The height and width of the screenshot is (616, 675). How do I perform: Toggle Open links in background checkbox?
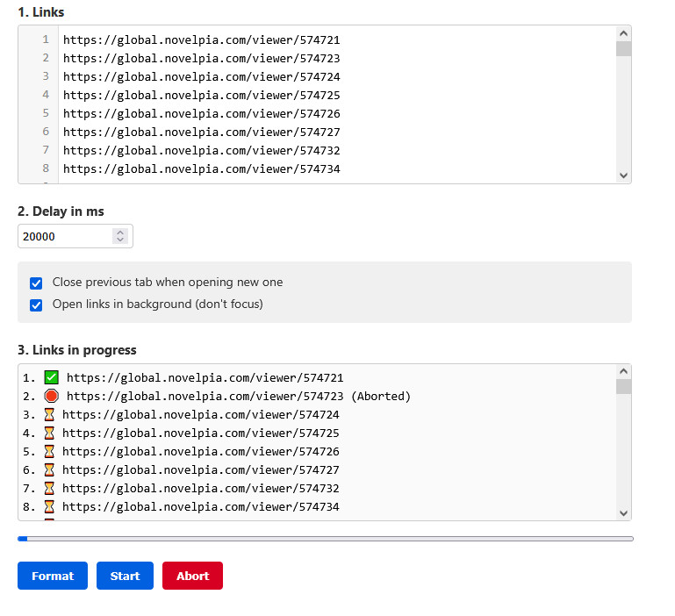pos(36,304)
